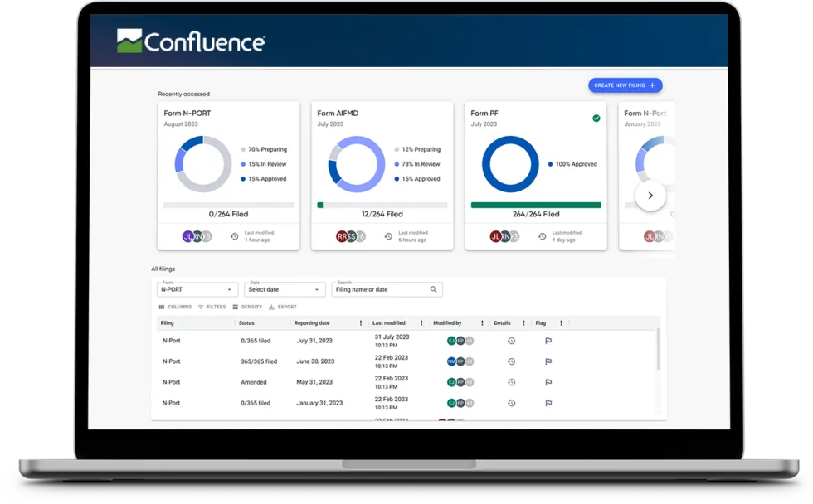Click the 264/264 Filed green progress bar
The width and height of the screenshot is (813, 504).
click(x=536, y=205)
